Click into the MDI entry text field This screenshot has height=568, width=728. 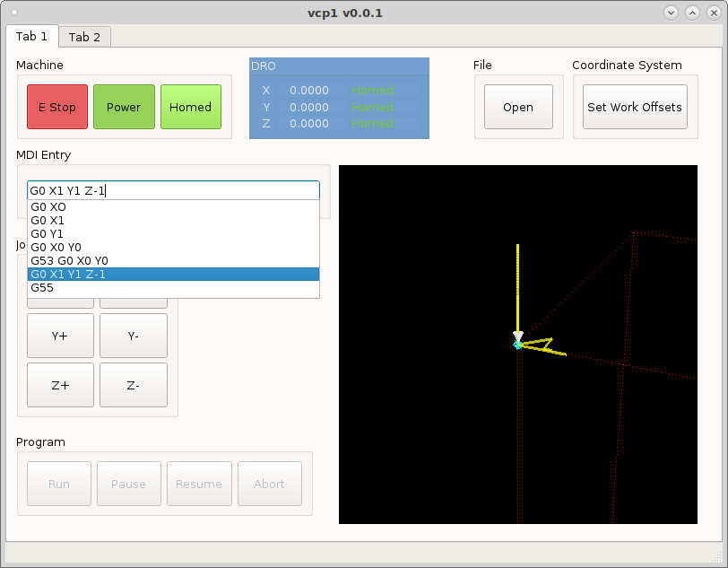point(173,190)
